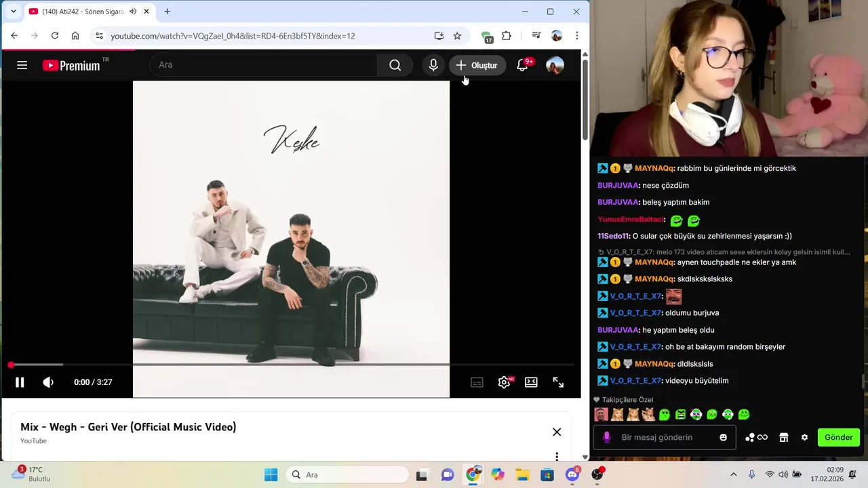
Task: Bookmark this page with star icon
Action: pyautogui.click(x=457, y=36)
